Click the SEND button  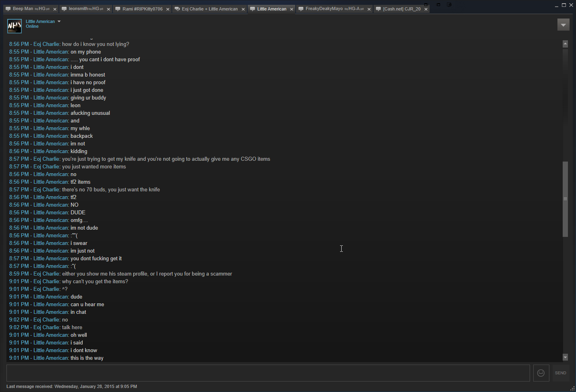point(560,373)
